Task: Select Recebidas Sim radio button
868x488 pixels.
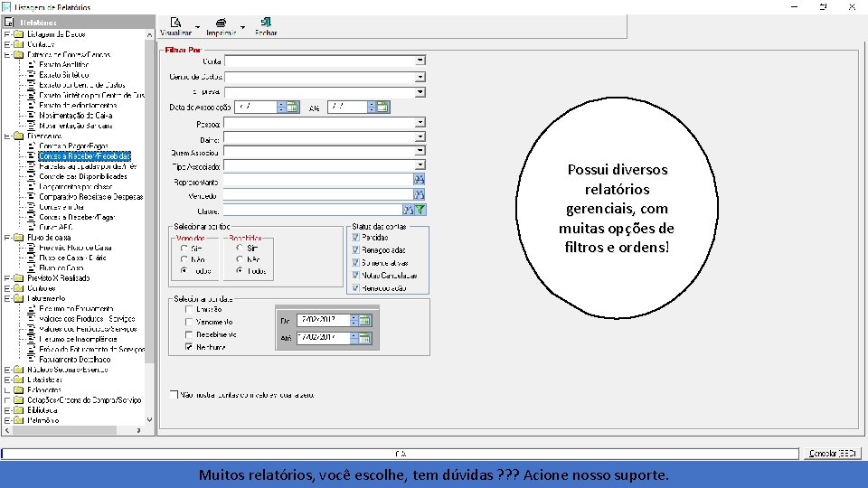Action: coord(239,248)
